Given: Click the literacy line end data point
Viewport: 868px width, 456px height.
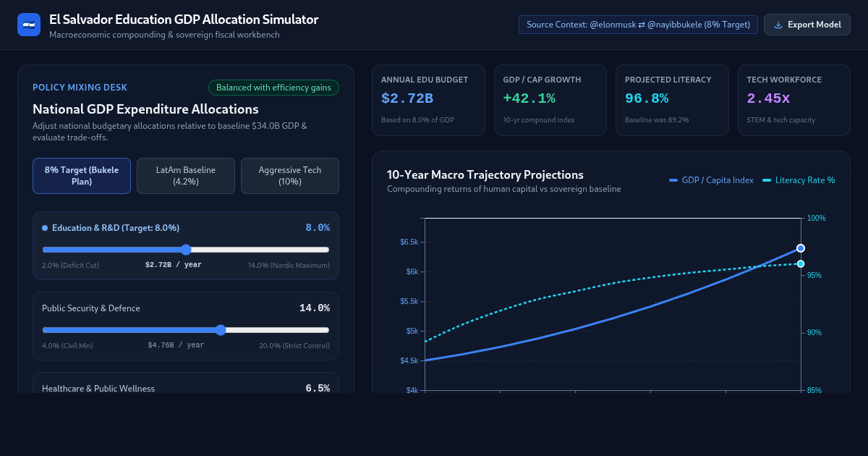Looking at the screenshot, I should (801, 264).
